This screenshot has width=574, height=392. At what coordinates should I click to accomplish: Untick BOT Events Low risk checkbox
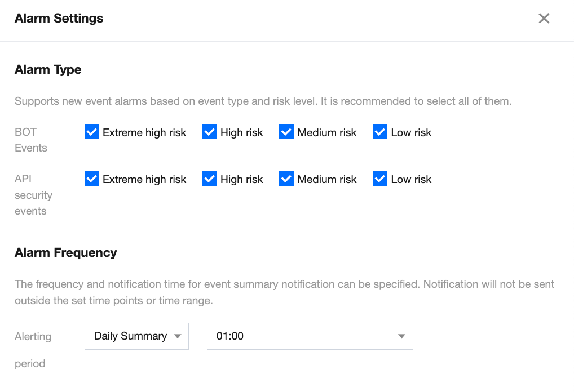380,132
